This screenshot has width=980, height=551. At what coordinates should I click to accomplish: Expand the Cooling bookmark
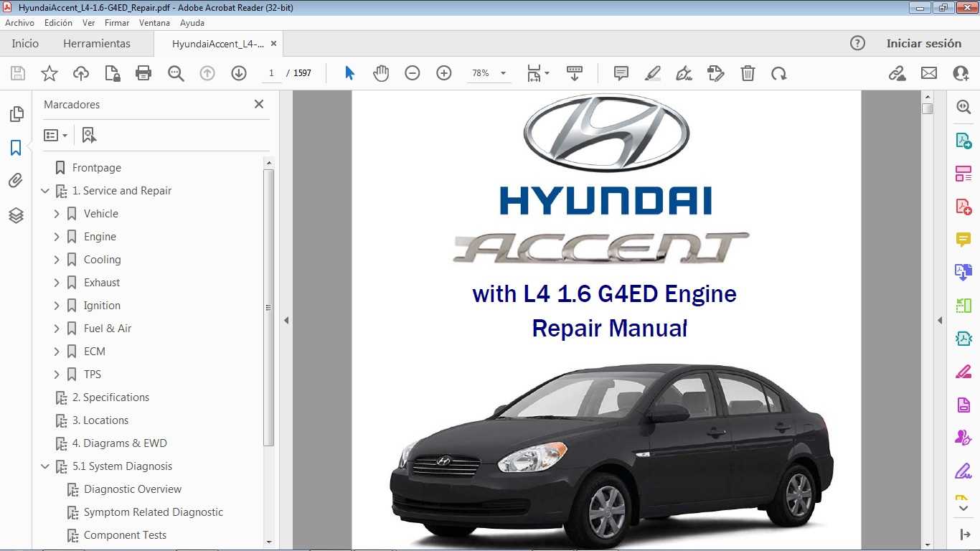pyautogui.click(x=57, y=260)
